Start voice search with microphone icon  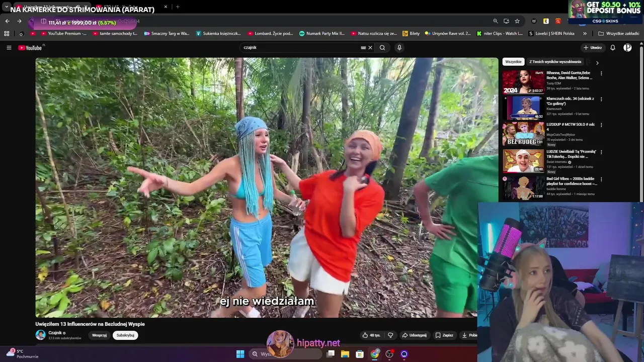click(399, 48)
